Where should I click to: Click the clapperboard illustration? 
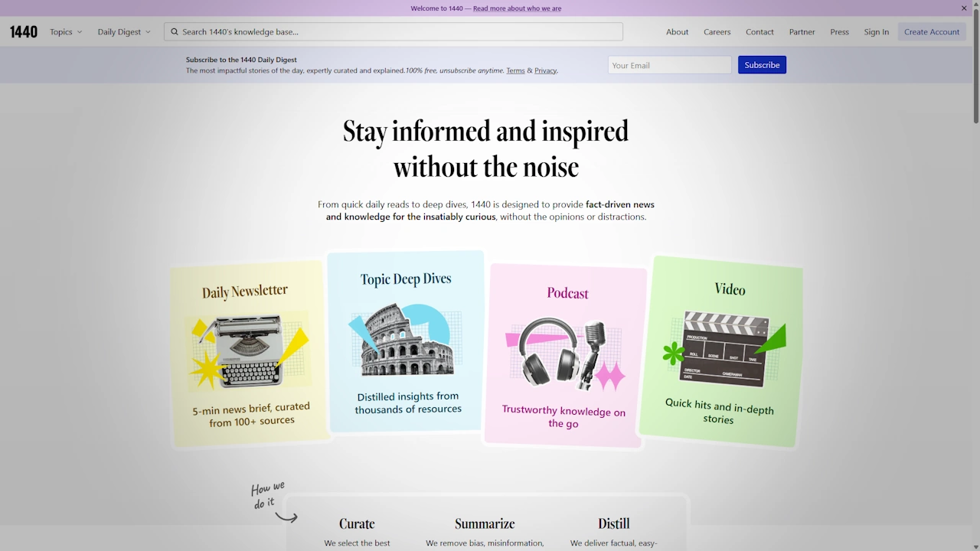pos(724,349)
